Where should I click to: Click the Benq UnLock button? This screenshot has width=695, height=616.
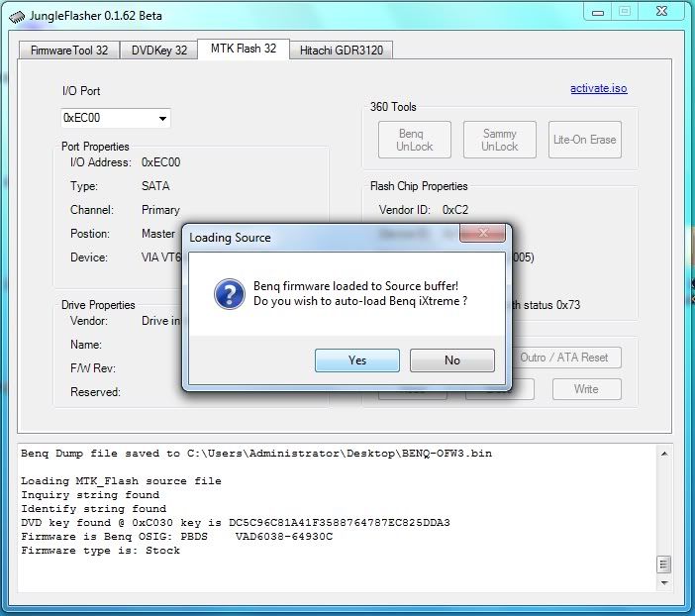pos(415,140)
